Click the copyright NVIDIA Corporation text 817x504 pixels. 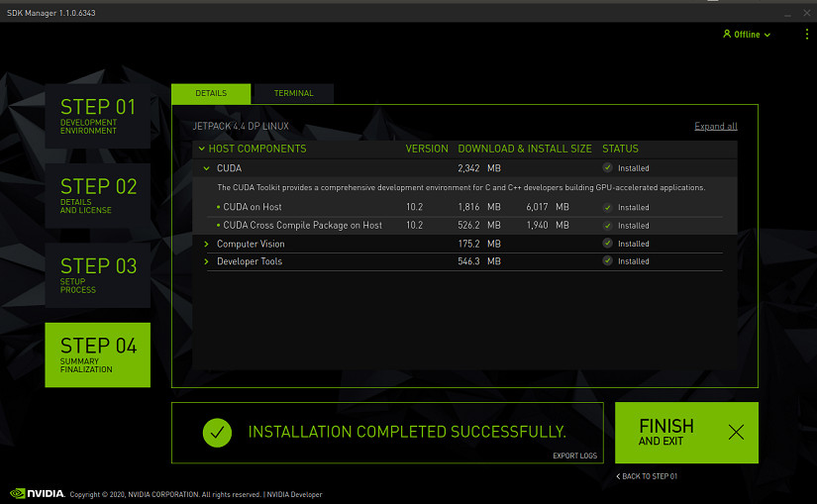[x=165, y=495]
